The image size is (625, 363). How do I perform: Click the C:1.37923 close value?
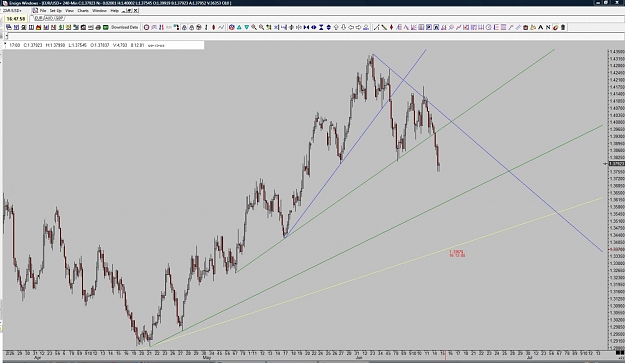33,45
